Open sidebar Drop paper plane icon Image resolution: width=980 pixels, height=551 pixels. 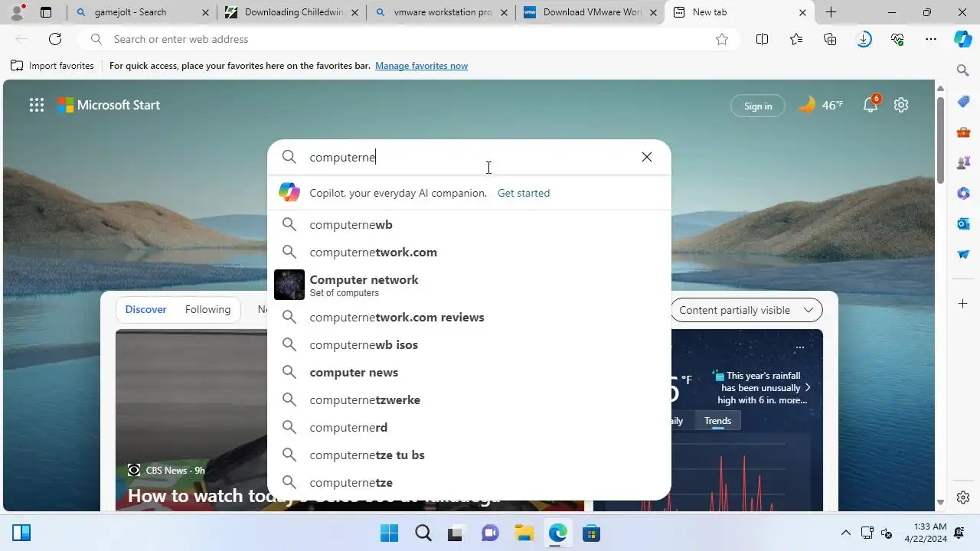point(963,254)
